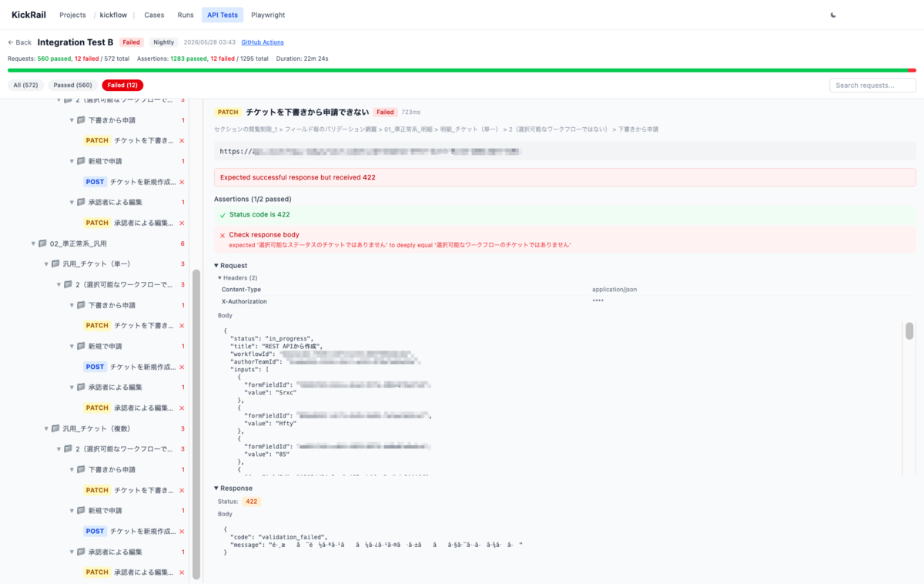
Task: Open the Projects nav item
Action: pyautogui.click(x=73, y=15)
